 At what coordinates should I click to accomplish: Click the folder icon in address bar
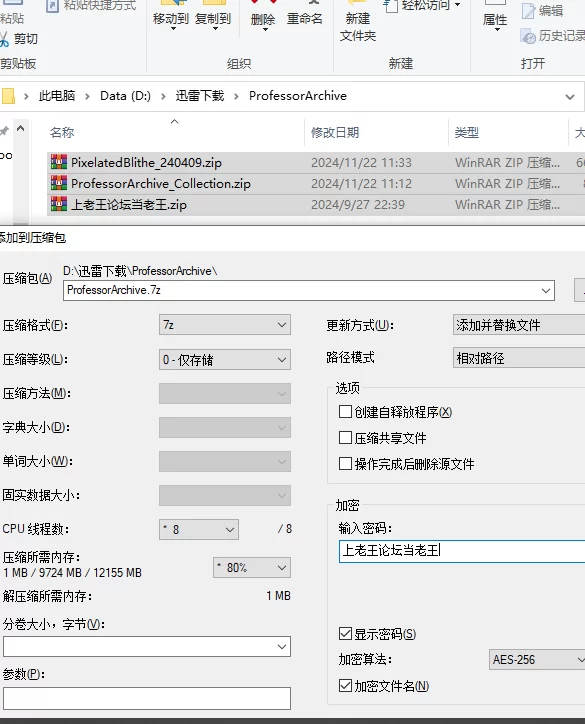point(8,96)
